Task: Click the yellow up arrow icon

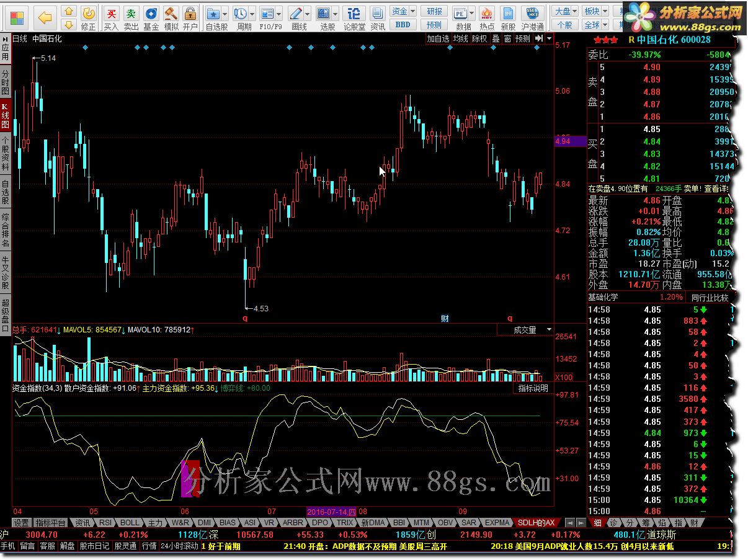Action: pyautogui.click(x=69, y=12)
